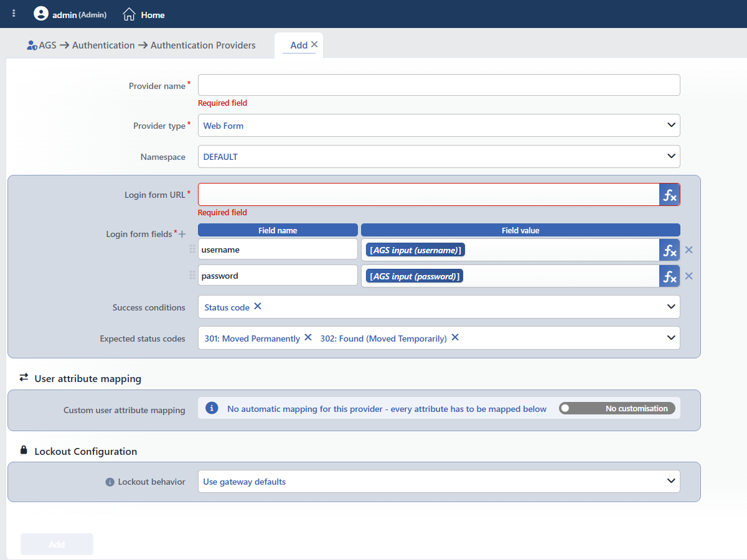Click the admin user avatar icon
This screenshot has height=560, width=747.
pyautogui.click(x=41, y=14)
